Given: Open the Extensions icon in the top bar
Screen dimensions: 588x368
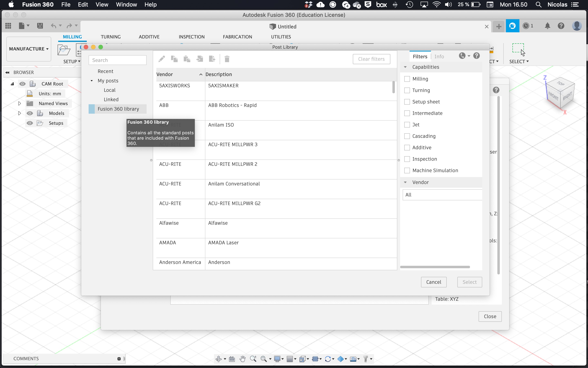Looking at the screenshot, I should [x=512, y=26].
